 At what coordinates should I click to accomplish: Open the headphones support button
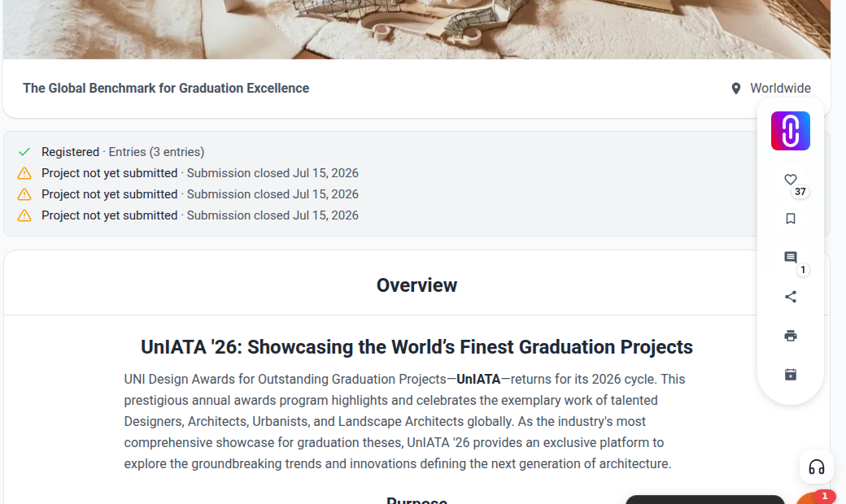coord(816,467)
